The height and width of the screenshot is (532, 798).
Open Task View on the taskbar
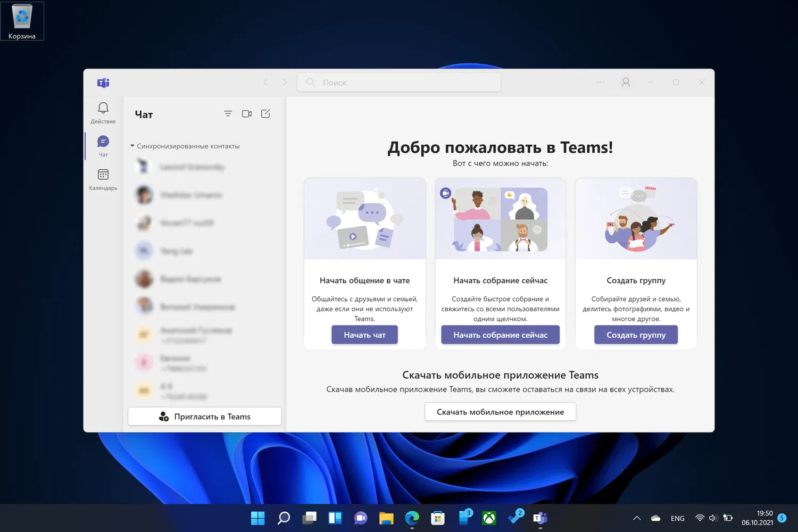310,518
